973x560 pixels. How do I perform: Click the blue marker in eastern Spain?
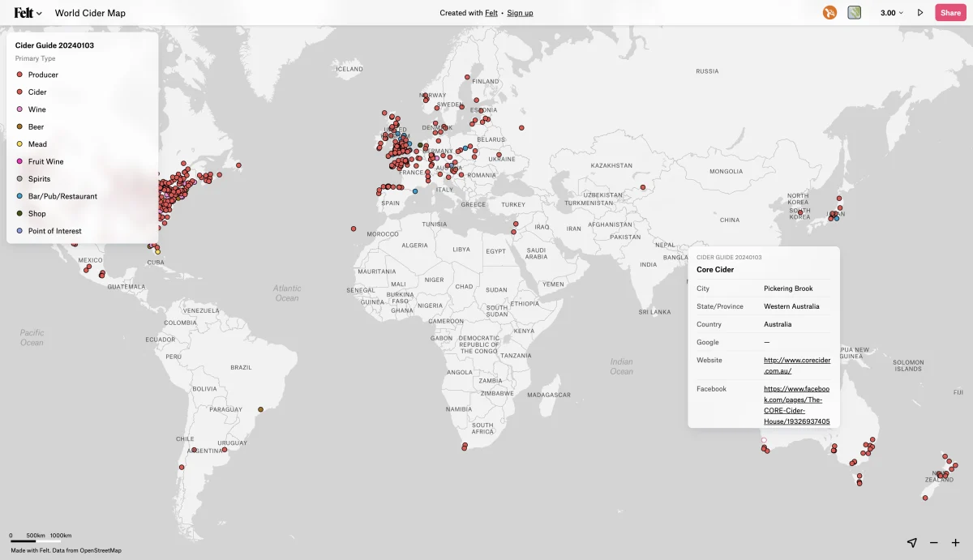[415, 191]
